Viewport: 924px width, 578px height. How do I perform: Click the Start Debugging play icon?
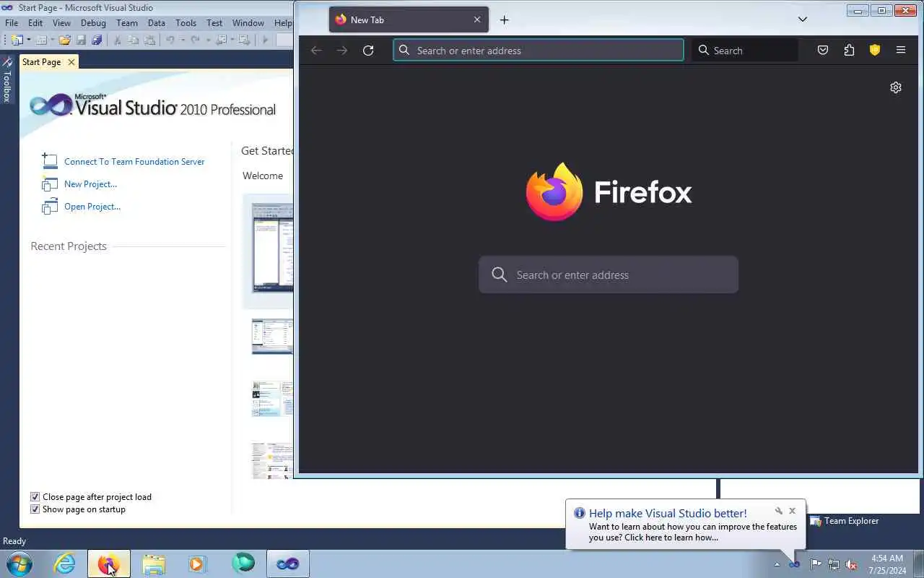266,40
